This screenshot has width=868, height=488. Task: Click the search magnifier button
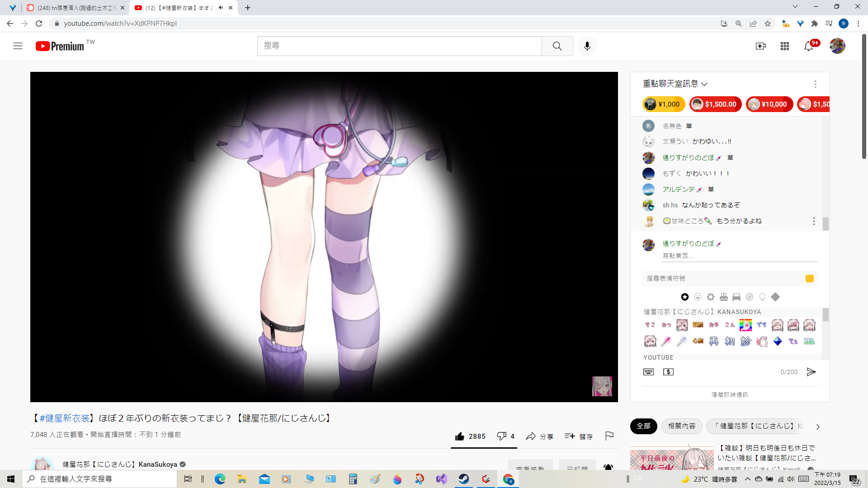tap(557, 46)
